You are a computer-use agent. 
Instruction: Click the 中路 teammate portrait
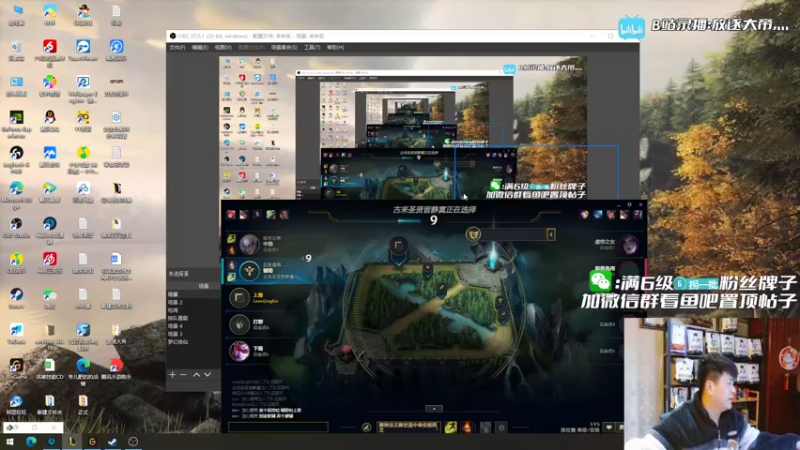tap(249, 244)
